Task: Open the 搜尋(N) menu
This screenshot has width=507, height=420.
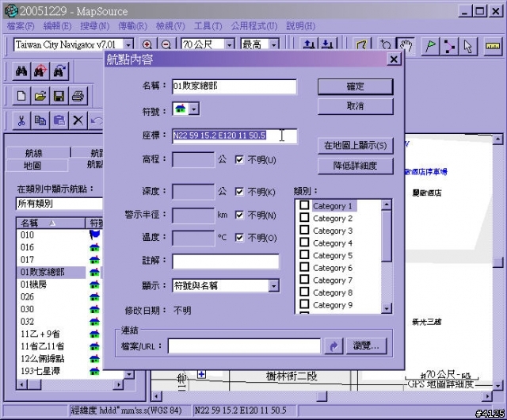Action: pyautogui.click(x=95, y=26)
